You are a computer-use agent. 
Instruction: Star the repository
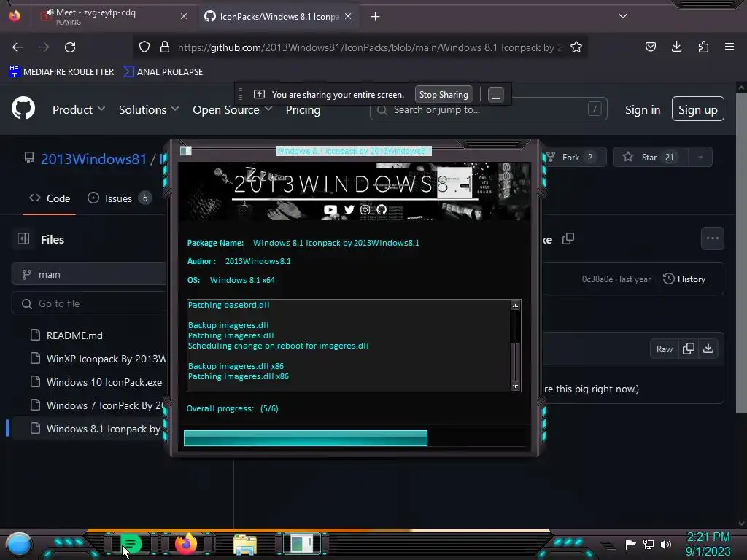pyautogui.click(x=650, y=157)
